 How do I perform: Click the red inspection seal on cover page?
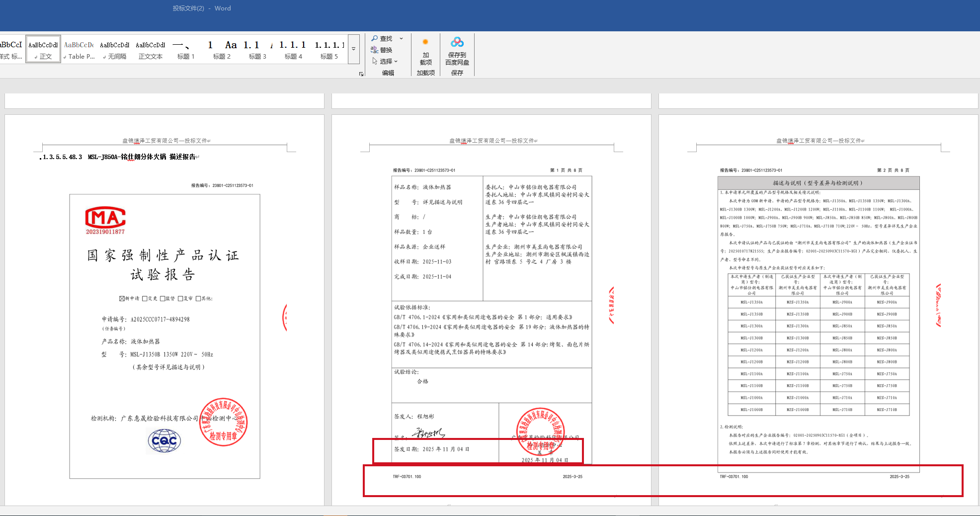(223, 422)
